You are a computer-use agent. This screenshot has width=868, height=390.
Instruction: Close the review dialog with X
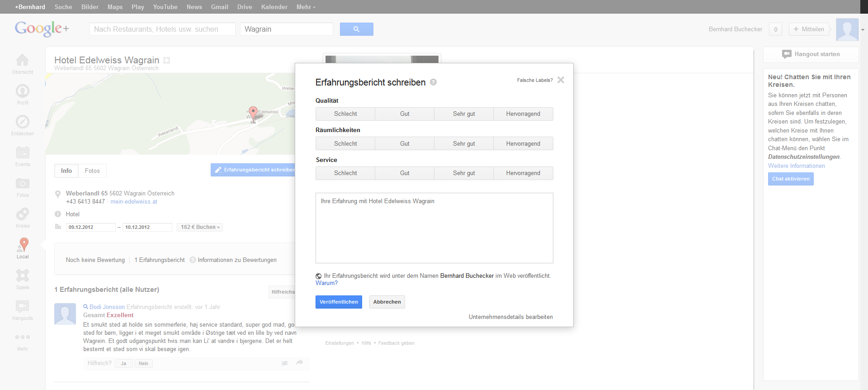tap(561, 80)
